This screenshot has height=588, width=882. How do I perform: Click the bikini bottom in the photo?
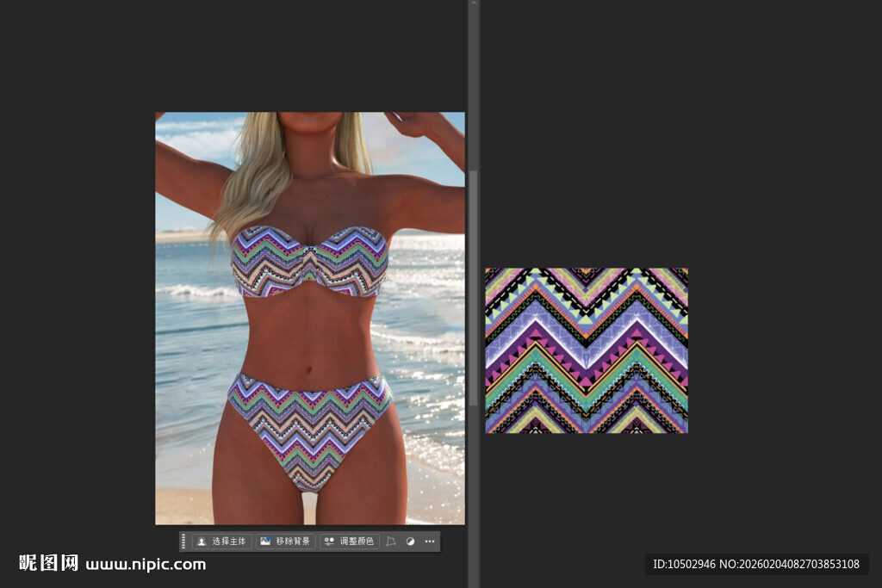[309, 424]
